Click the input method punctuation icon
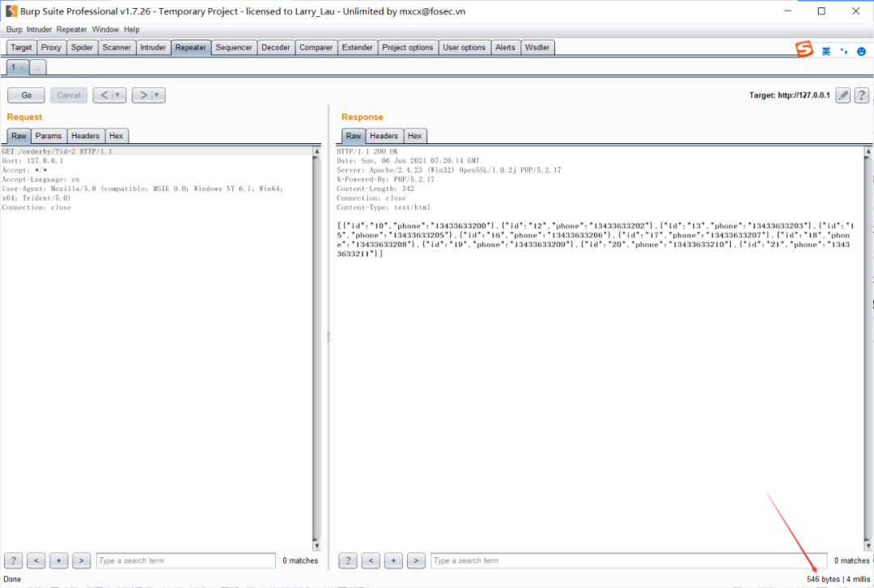This screenshot has height=588, width=874. click(x=844, y=51)
